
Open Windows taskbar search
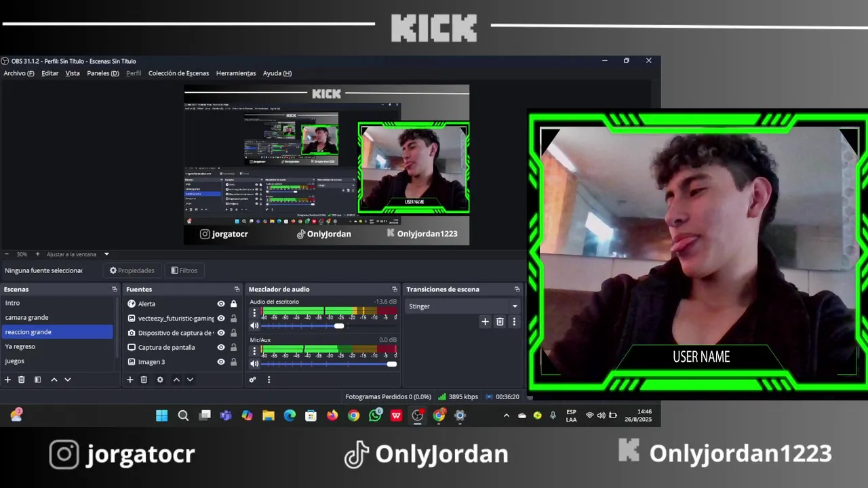[x=183, y=415]
